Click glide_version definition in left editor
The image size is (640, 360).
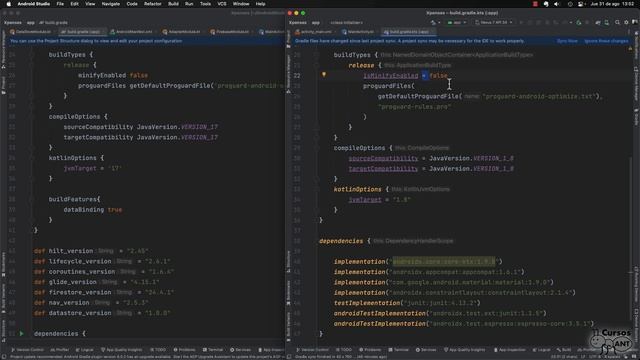point(73,282)
